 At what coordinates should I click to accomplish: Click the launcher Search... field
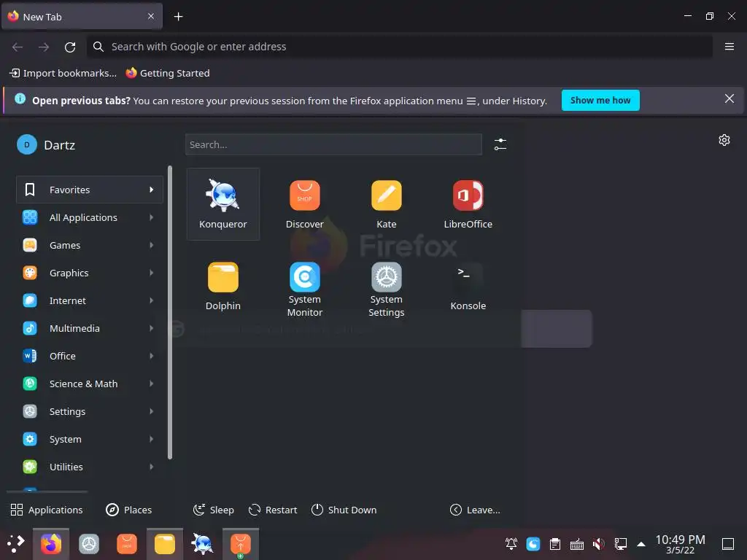[333, 144]
